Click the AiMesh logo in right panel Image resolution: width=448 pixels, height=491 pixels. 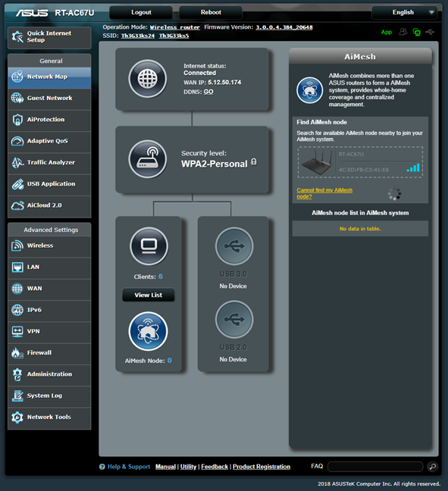(309, 90)
